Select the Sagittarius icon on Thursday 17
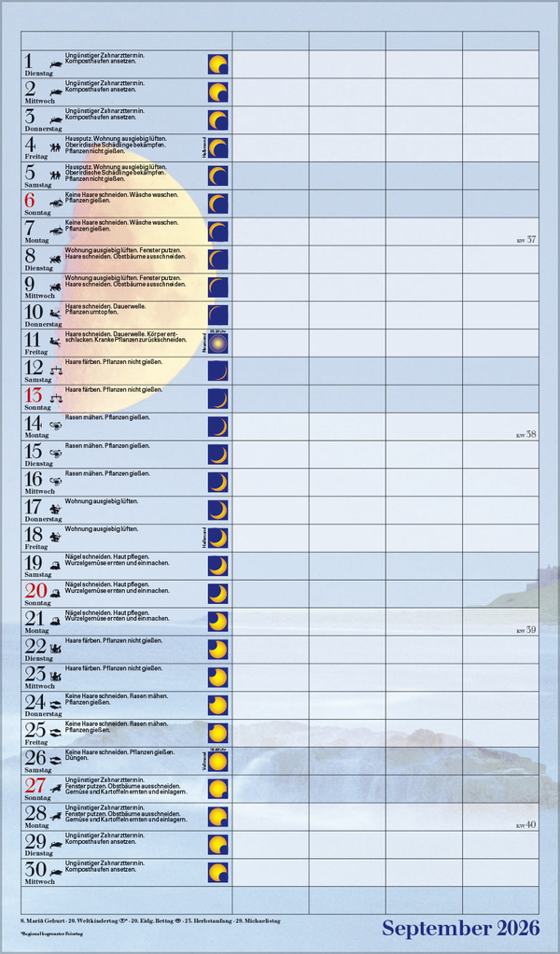 57,511
